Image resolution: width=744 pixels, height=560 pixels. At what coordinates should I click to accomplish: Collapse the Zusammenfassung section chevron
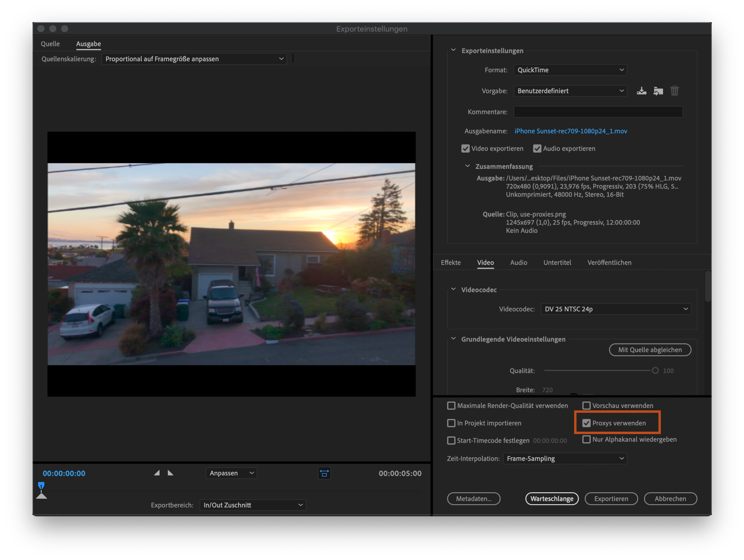pos(467,166)
